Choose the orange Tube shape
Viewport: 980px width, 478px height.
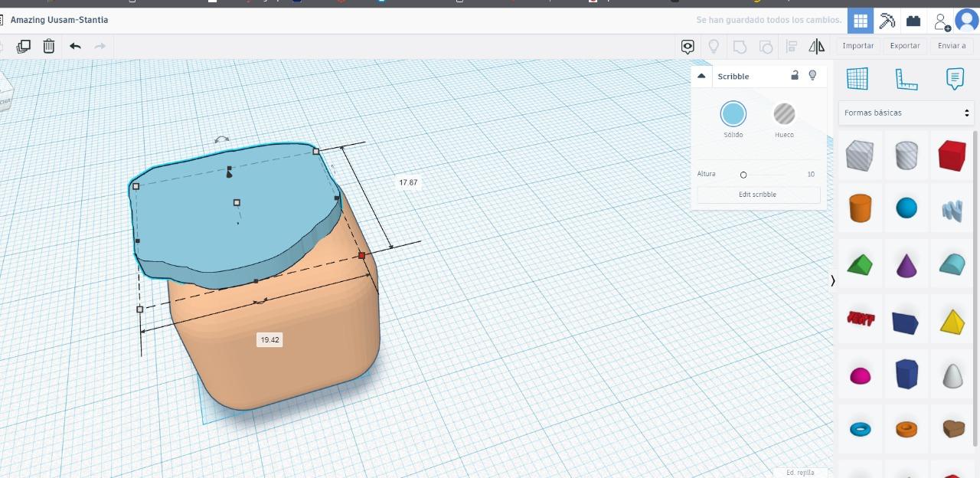click(906, 429)
